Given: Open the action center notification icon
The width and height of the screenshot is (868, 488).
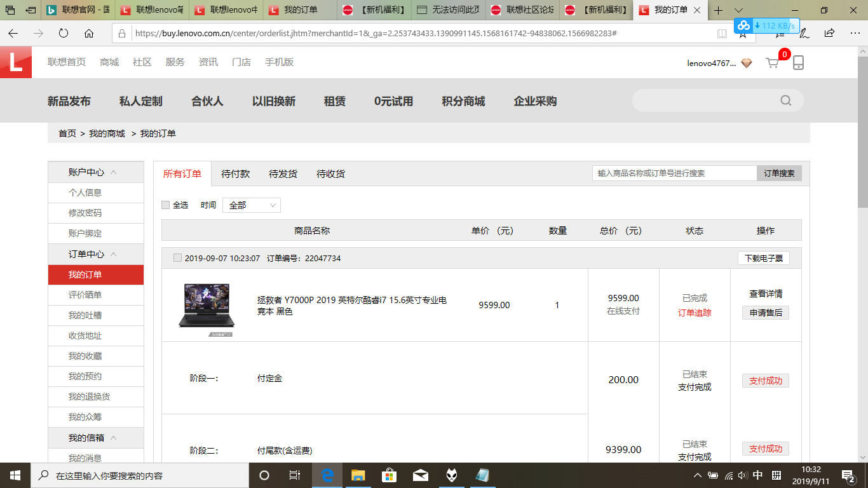Looking at the screenshot, I should 849,475.
